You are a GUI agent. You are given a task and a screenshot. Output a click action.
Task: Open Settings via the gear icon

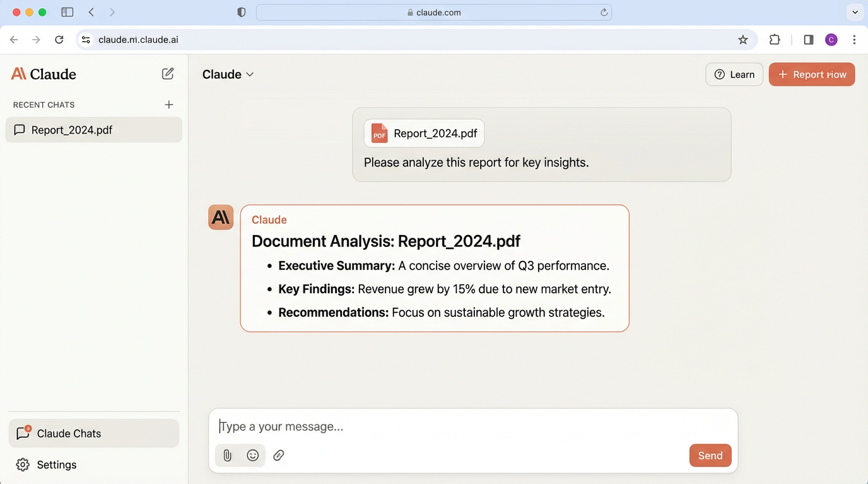[x=23, y=464]
